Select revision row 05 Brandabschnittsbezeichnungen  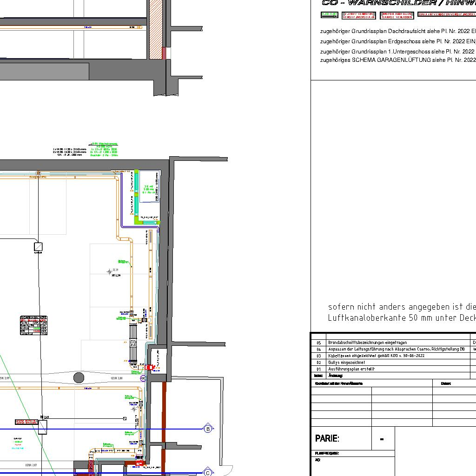pyautogui.click(x=390, y=343)
